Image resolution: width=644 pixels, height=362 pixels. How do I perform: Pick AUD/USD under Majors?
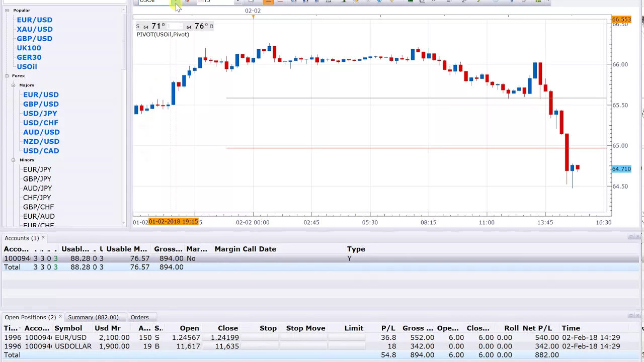(x=41, y=132)
